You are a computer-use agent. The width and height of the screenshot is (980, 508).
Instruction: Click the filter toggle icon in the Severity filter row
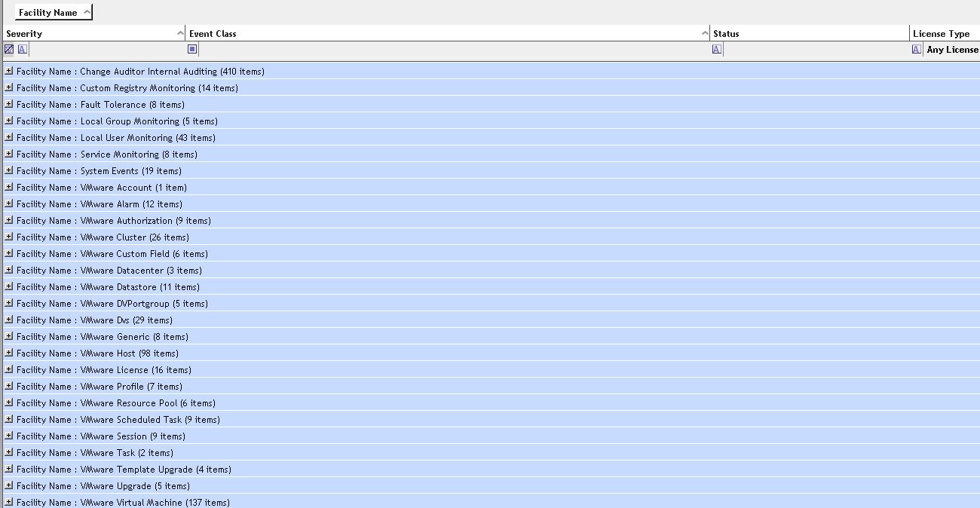(x=9, y=50)
